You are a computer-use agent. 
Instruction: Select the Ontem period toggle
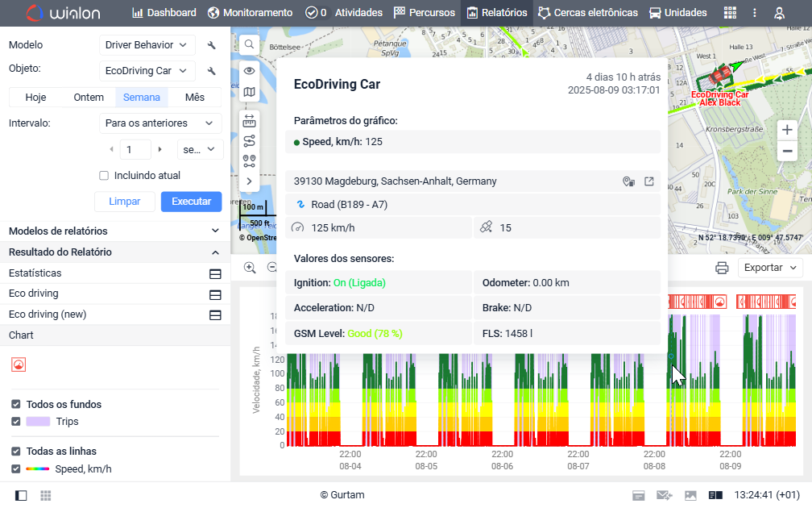point(89,98)
